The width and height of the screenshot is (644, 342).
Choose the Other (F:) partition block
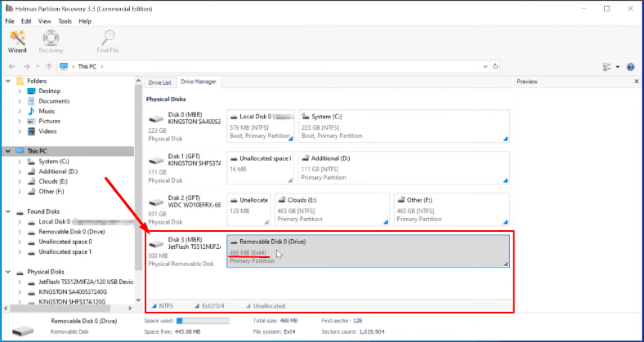tap(452, 210)
